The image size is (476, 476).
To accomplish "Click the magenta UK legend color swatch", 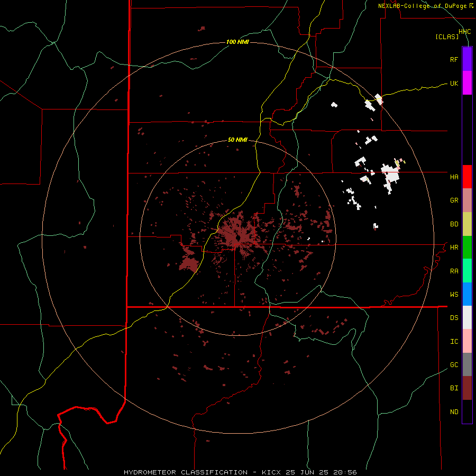I will pyautogui.click(x=467, y=83).
